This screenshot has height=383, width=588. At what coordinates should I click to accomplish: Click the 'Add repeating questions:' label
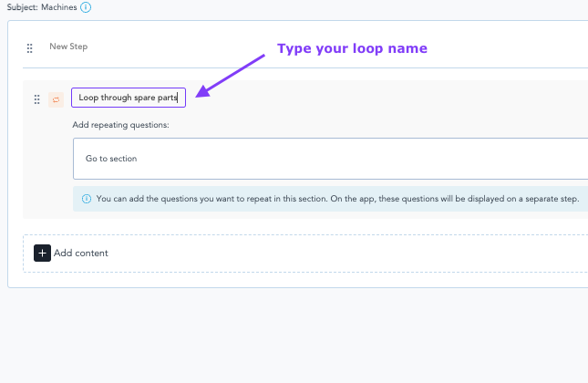pos(121,124)
